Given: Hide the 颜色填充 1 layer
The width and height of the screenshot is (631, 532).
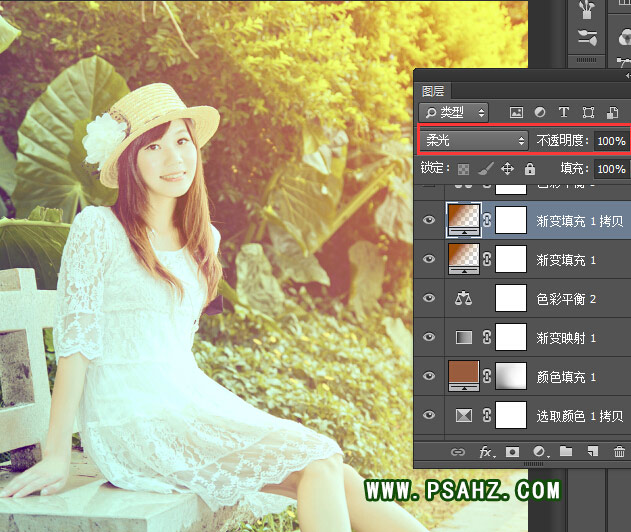Looking at the screenshot, I should 430,376.
